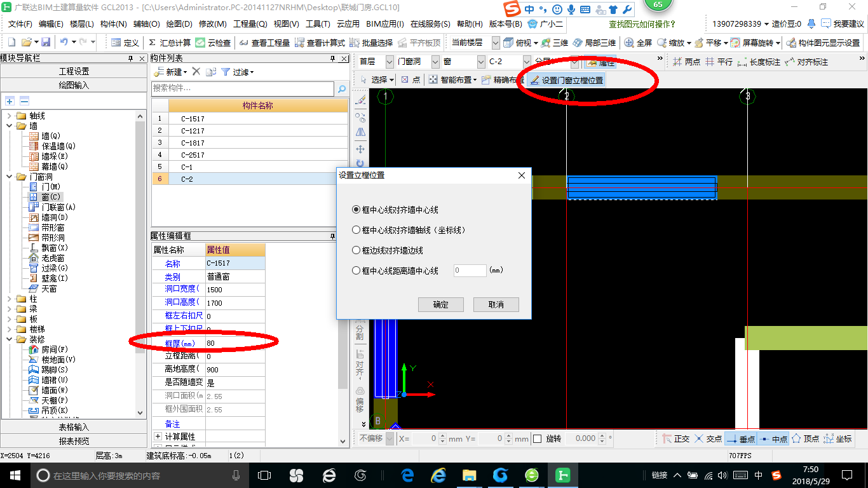Viewport: 868px width, 488px height.
Task: Open 门窗洞 category dropdown
Action: pyautogui.click(x=435, y=62)
